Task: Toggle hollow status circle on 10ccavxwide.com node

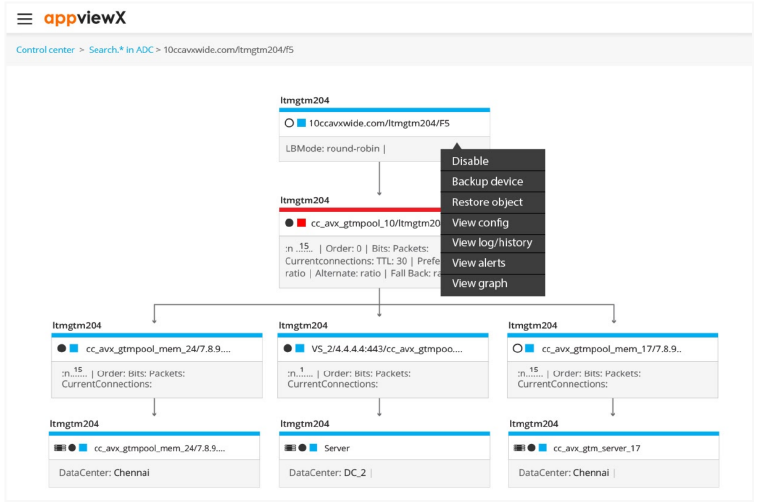Action: tap(289, 123)
